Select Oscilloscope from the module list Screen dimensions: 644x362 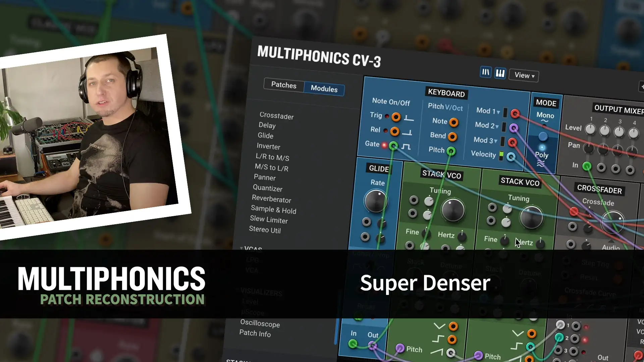point(260,324)
